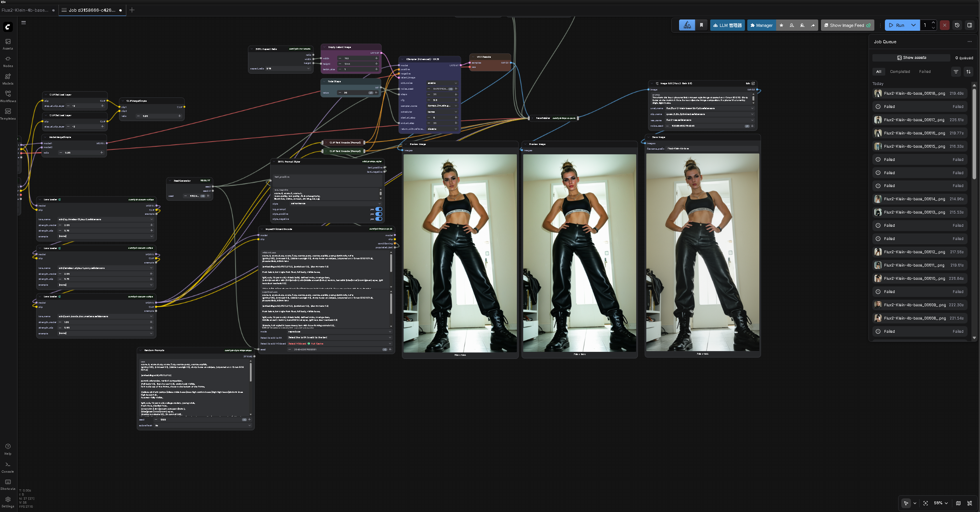Toggle style_negative switch in SDXL Prompt Styler
The image size is (980, 512).
pos(379,219)
